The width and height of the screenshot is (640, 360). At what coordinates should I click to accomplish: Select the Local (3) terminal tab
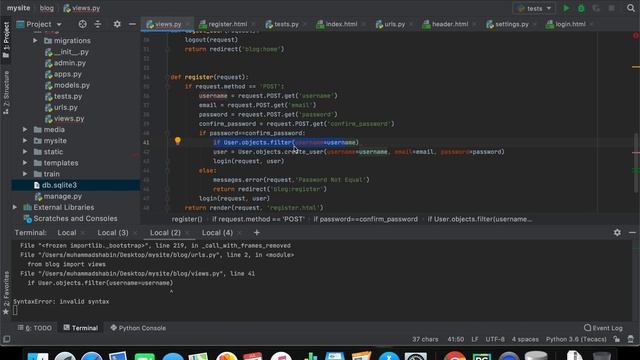pos(113,233)
